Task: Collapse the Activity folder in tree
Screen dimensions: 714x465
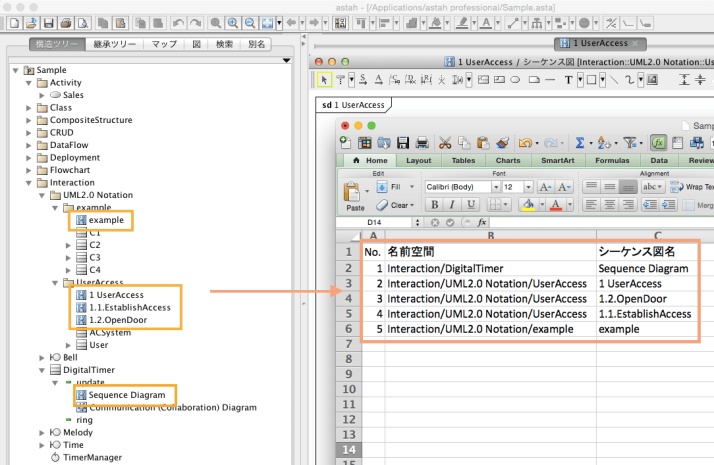Action: coord(29,82)
